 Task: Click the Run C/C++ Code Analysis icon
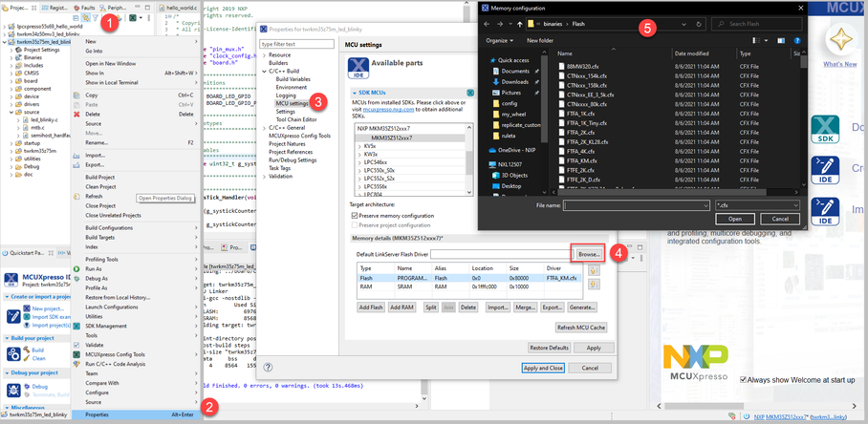pyautogui.click(x=76, y=364)
